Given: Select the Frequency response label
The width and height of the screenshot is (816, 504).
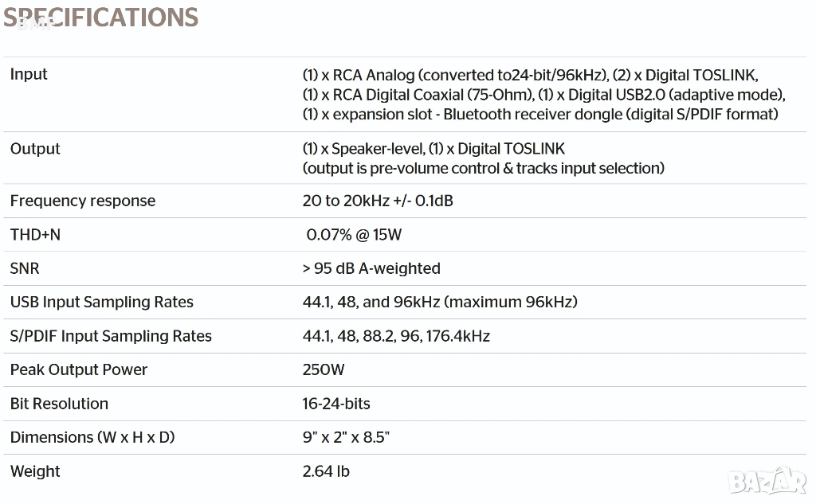Looking at the screenshot, I should point(83,201).
